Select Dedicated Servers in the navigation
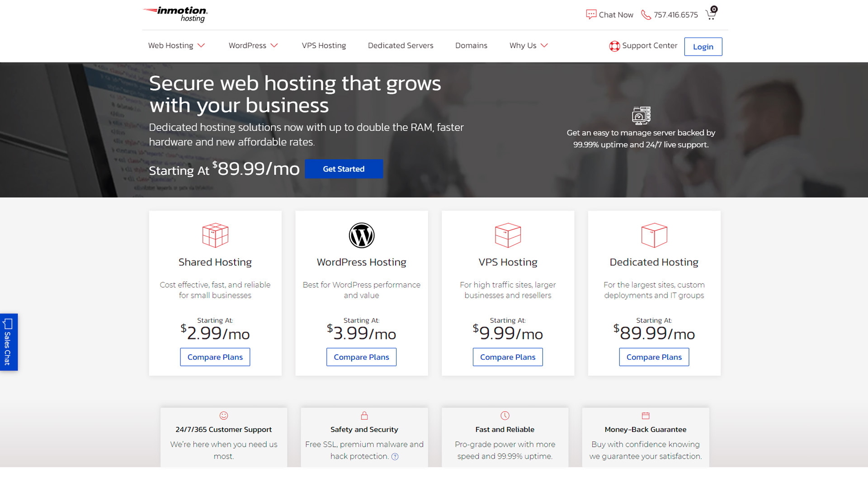 point(401,45)
